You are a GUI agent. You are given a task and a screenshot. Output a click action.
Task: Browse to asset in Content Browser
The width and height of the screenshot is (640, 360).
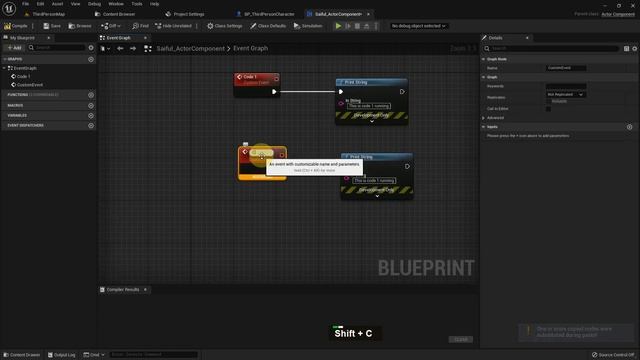[80, 26]
